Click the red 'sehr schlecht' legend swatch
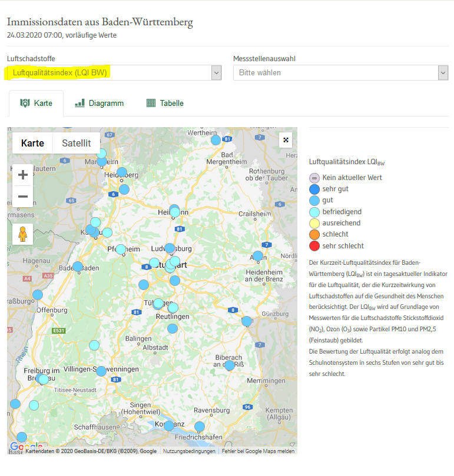The height and width of the screenshot is (476, 454). coord(314,246)
